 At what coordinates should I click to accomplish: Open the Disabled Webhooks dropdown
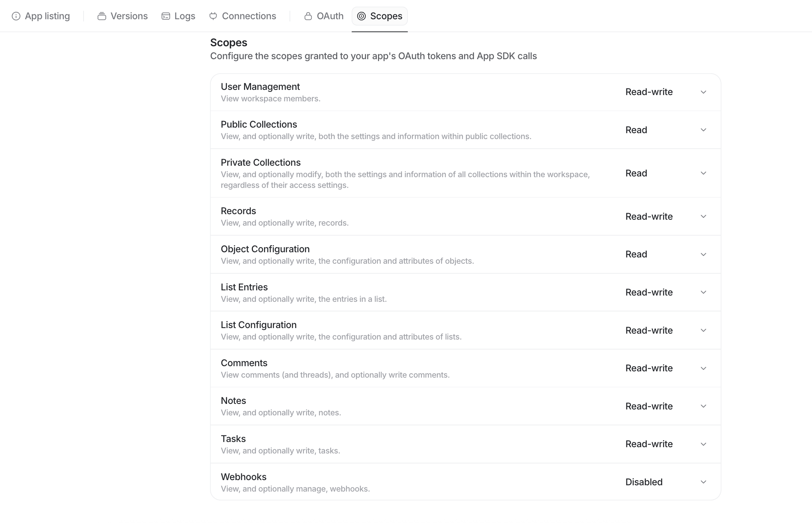point(666,482)
